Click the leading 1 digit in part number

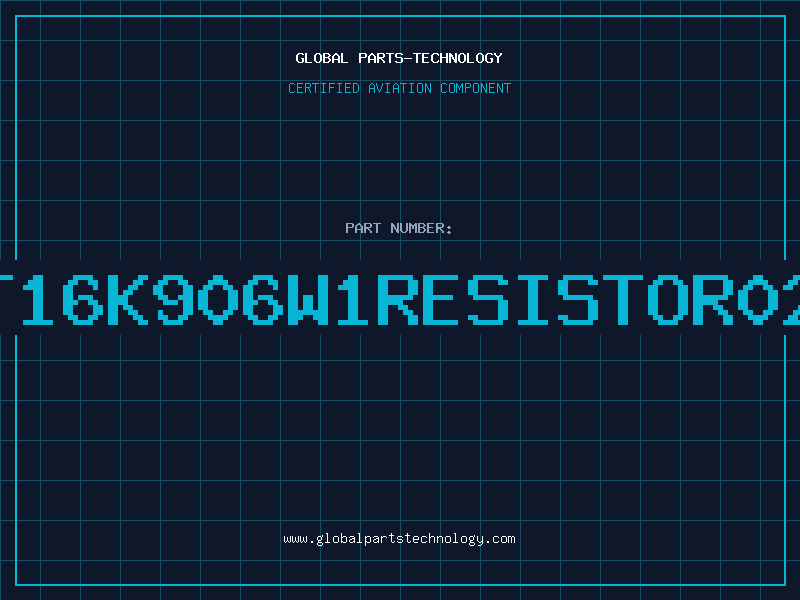(37, 300)
